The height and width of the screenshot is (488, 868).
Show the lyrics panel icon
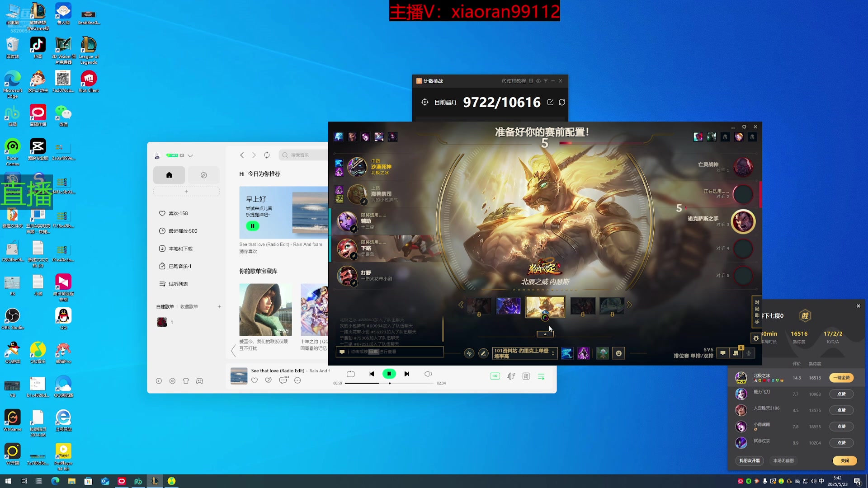point(526,376)
